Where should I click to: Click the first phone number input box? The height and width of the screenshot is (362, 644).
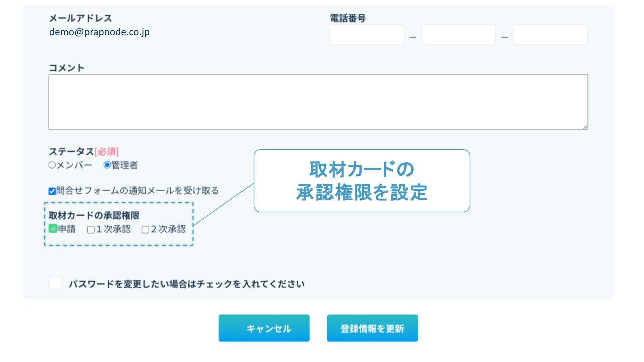tap(367, 35)
